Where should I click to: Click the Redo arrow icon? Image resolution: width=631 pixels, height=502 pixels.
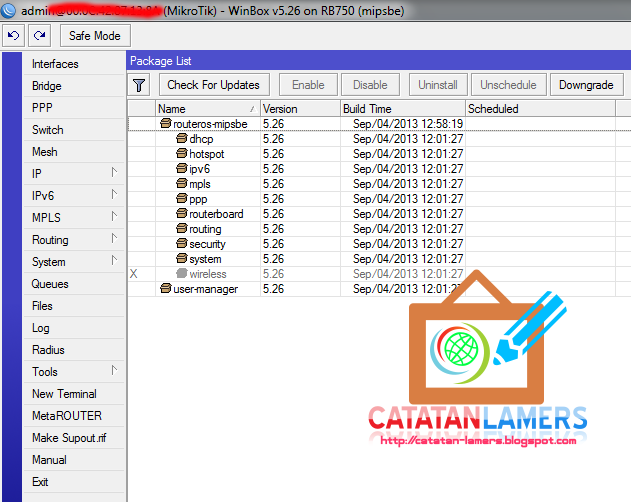tap(39, 36)
